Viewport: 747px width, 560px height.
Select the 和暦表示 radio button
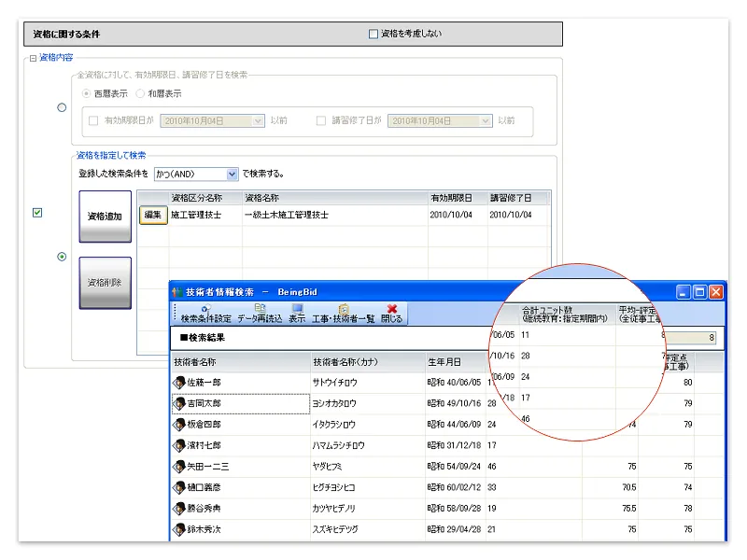tap(140, 93)
